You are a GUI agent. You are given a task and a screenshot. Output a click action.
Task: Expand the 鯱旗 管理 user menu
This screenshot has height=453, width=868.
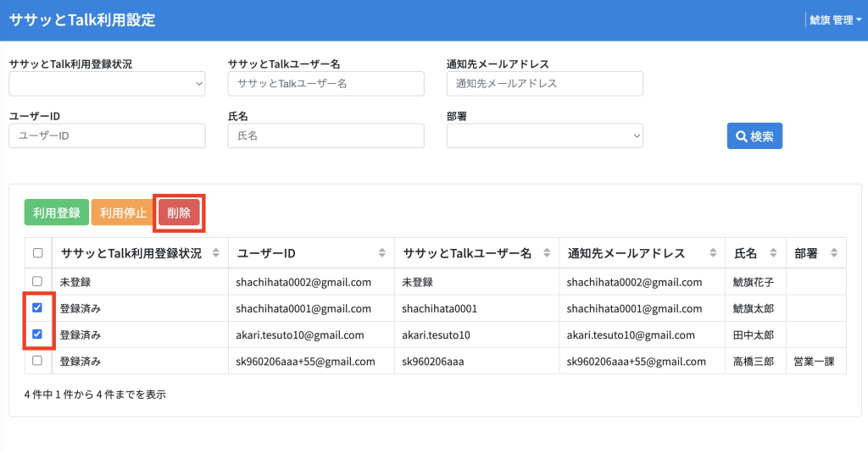(x=835, y=20)
